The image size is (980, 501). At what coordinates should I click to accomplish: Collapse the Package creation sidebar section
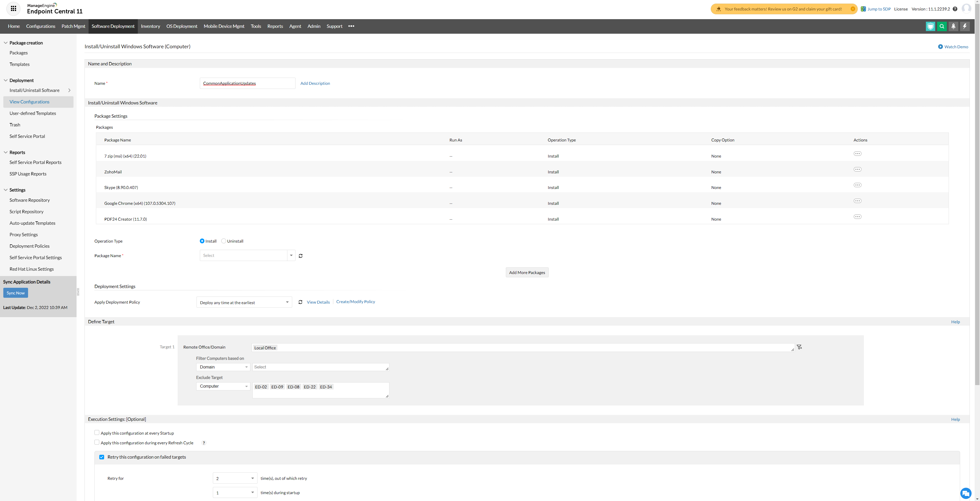pyautogui.click(x=6, y=43)
